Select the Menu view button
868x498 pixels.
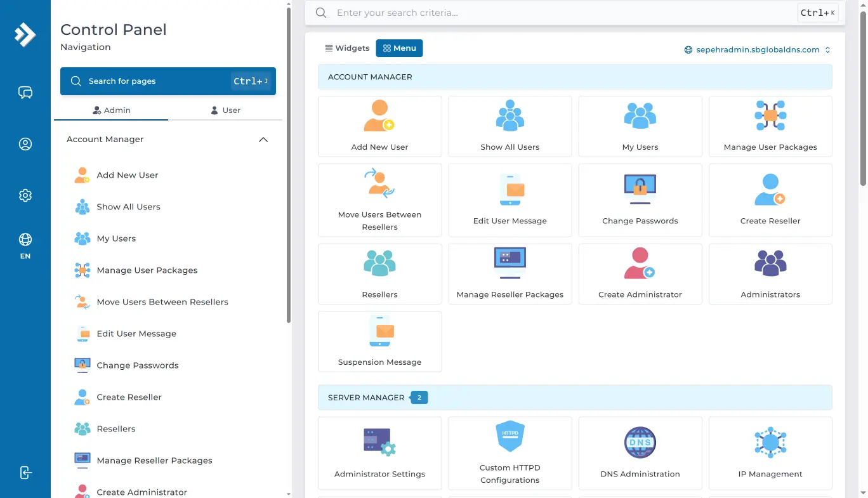400,48
